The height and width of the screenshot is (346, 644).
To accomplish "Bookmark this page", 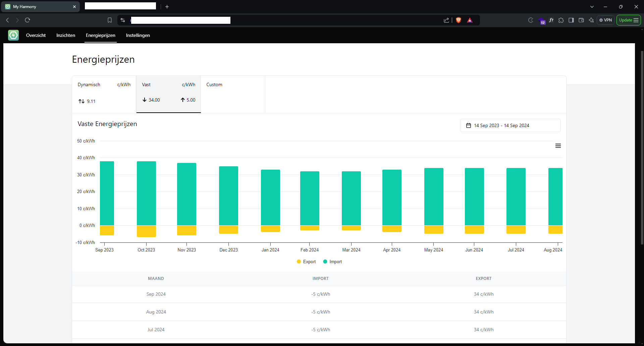I will (110, 20).
